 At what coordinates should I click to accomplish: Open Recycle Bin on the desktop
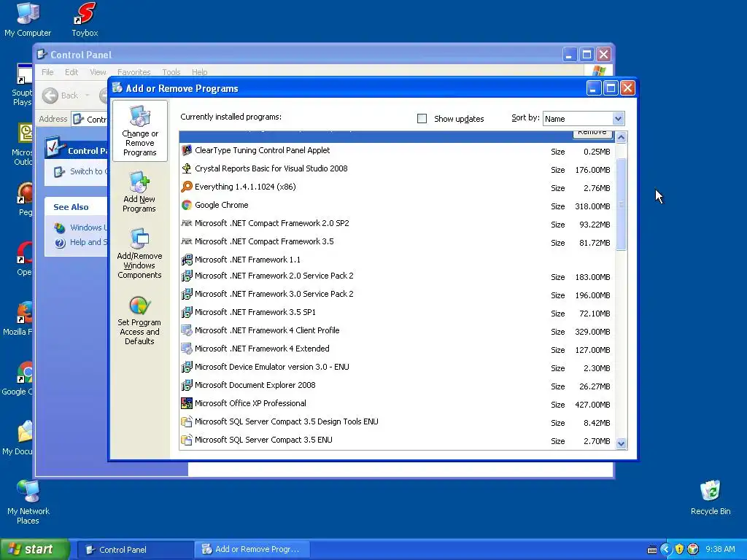pos(711,497)
